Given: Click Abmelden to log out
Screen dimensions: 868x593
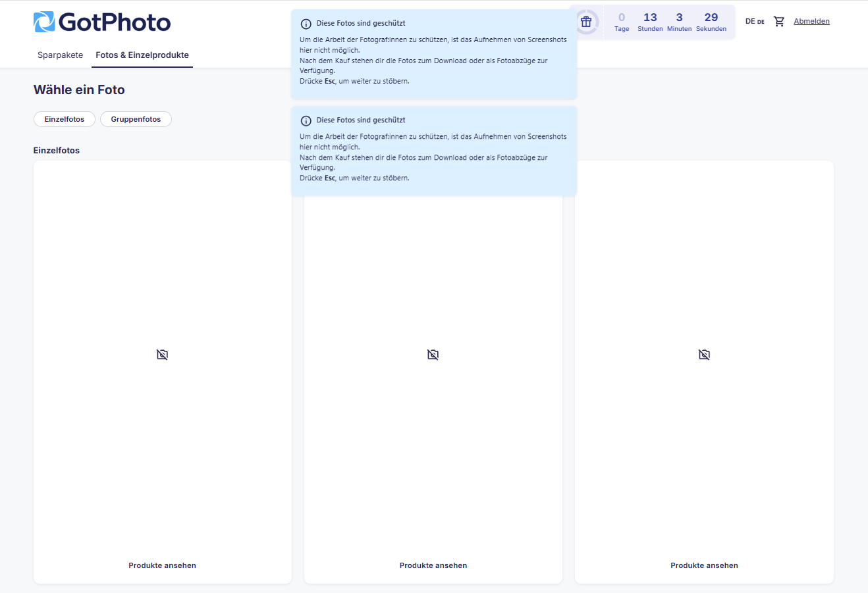Looking at the screenshot, I should point(812,20).
